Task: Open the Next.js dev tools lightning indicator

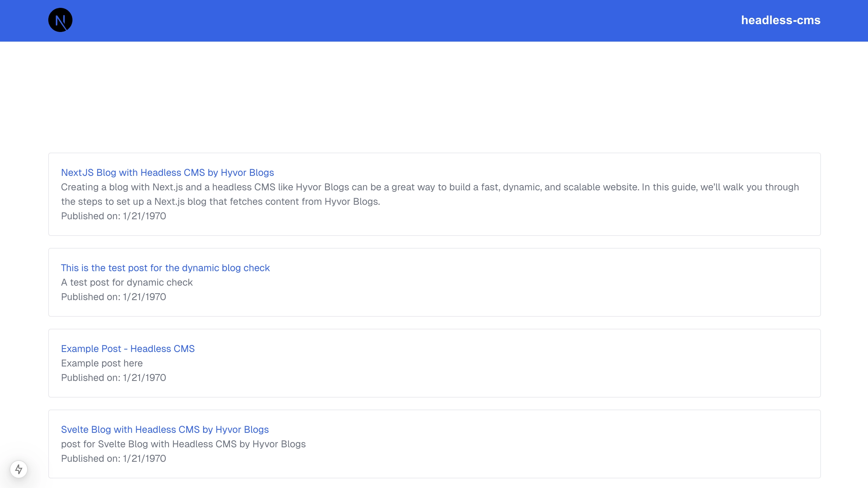Action: 18,469
